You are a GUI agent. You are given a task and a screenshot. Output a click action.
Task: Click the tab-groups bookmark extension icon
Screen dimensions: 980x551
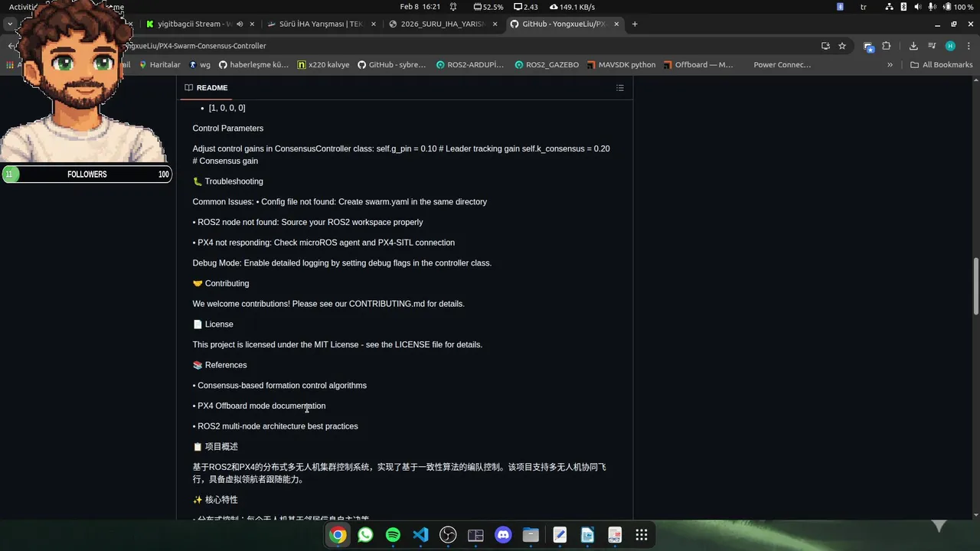point(868,46)
